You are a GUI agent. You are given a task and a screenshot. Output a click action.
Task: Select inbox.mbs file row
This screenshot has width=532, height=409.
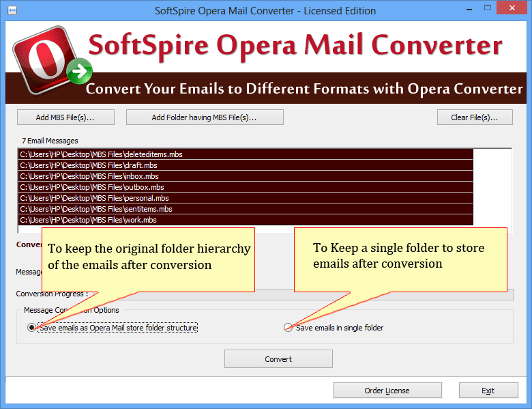pos(246,176)
